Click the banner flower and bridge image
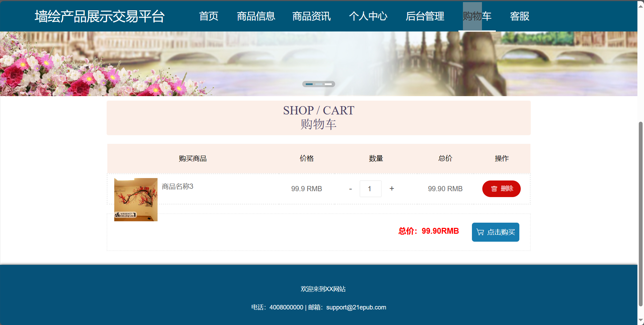The height and width of the screenshot is (325, 644). pos(319,64)
